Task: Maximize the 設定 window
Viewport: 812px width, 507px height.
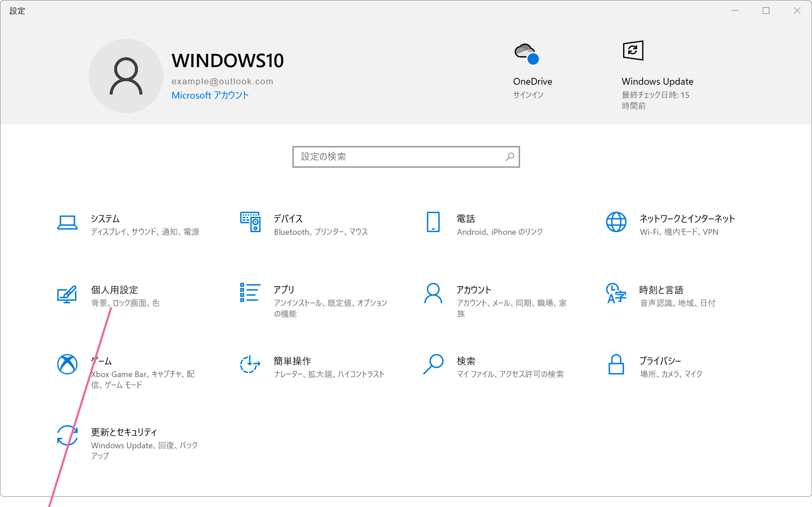Action: click(x=766, y=11)
